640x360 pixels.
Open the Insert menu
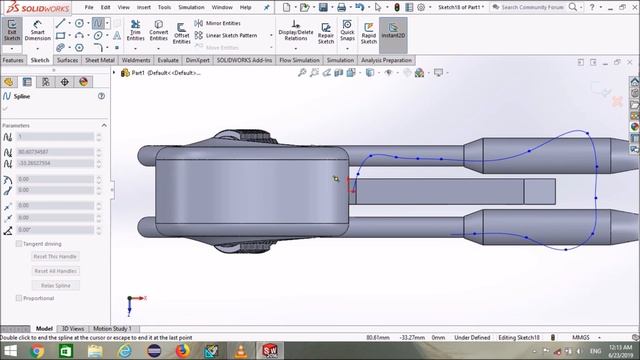click(144, 7)
